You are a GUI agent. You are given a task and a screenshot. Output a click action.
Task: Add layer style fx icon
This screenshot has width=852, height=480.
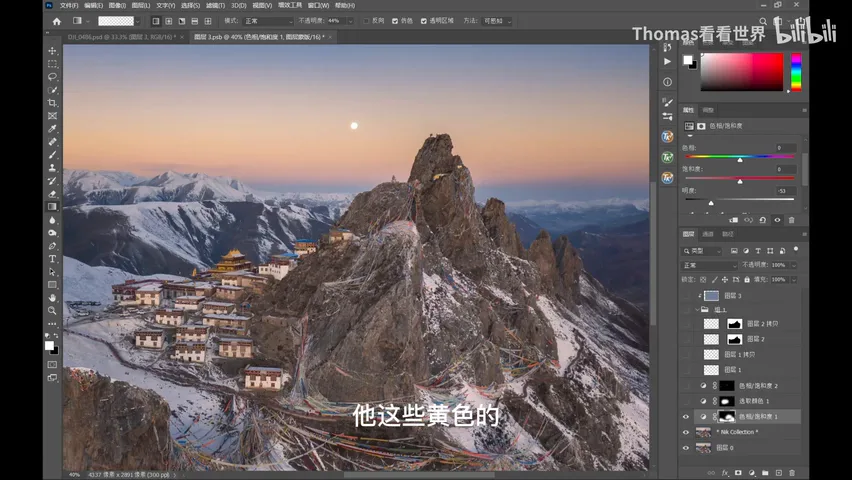coord(725,473)
